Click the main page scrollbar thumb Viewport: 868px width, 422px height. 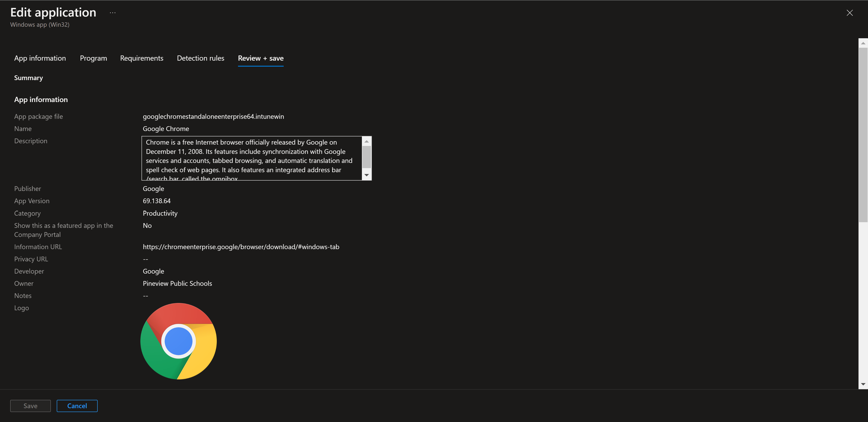point(863,135)
